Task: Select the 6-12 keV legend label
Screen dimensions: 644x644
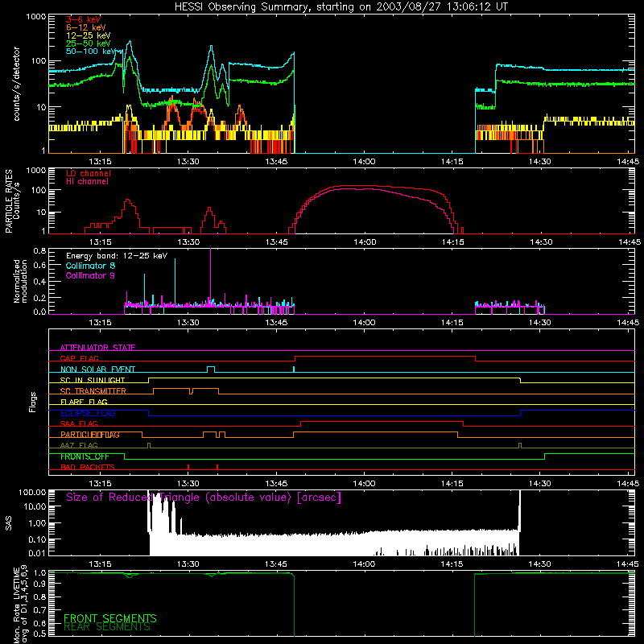Action: pyautogui.click(x=86, y=27)
